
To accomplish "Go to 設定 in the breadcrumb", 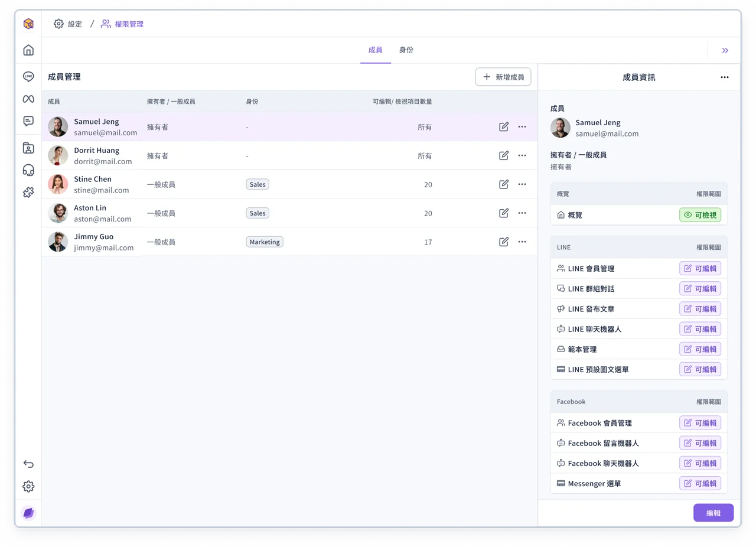I will 68,24.
